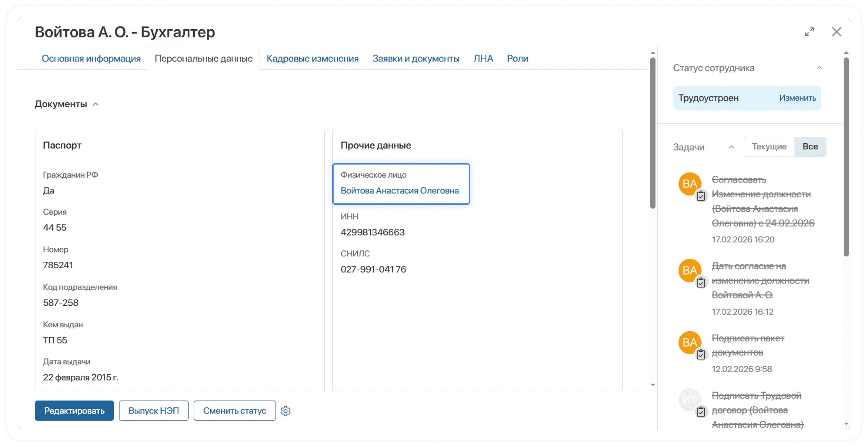
Task: Collapse the Задачи section chevron
Action: [x=731, y=147]
